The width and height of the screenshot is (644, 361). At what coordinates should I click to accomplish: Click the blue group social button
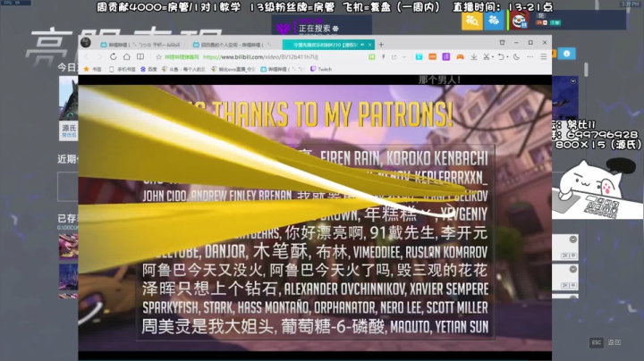(x=494, y=20)
